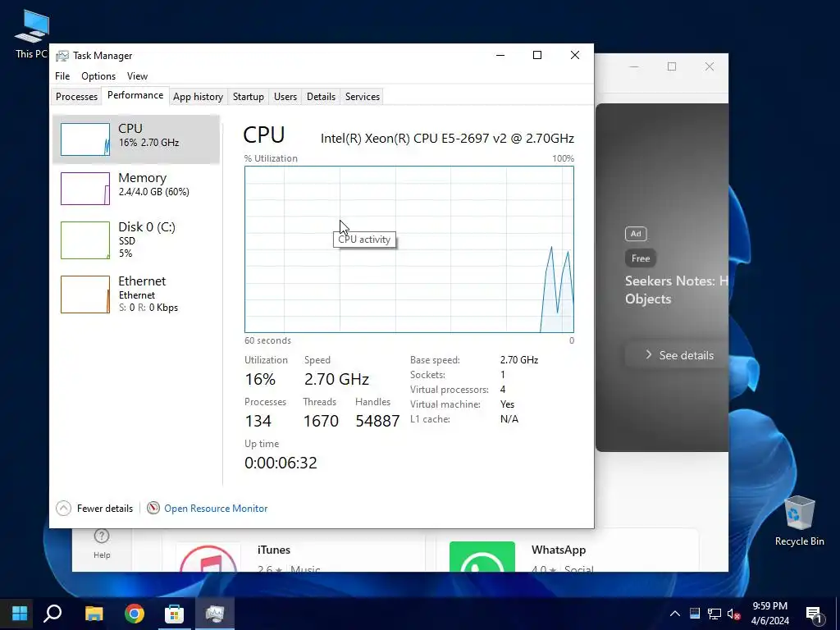Maximize the Microsoft Store window
Screen dimensions: 840x630
(x=671, y=66)
